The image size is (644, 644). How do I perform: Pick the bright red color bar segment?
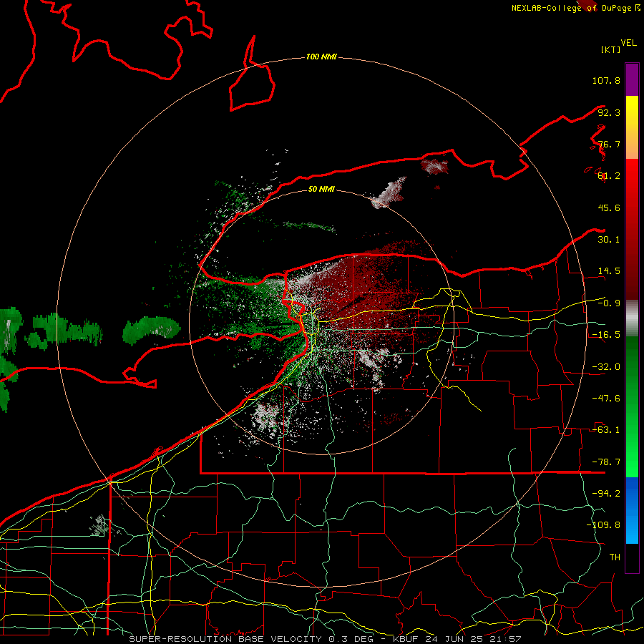pos(632,229)
